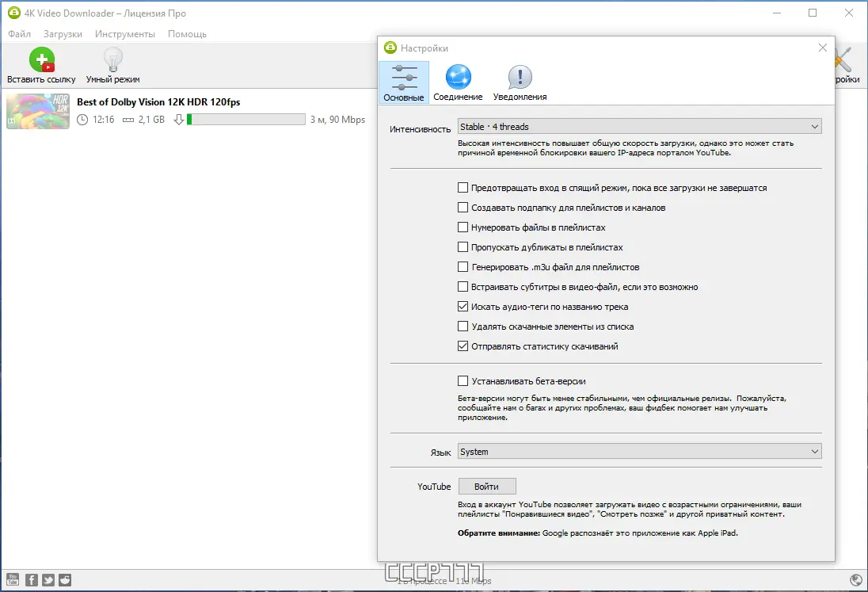Screen dimensions: 868x592
Task: Open the Язык dropdown set to System
Action: [x=639, y=452]
